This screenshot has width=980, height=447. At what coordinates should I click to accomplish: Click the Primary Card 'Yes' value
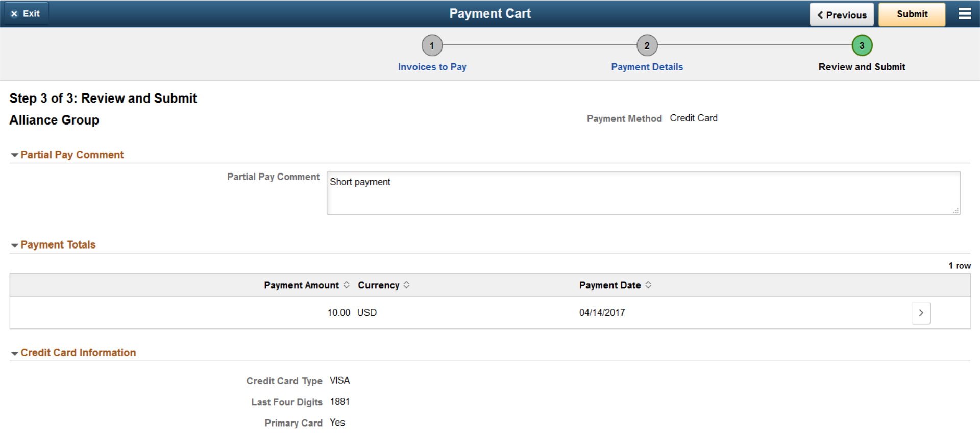(x=337, y=423)
